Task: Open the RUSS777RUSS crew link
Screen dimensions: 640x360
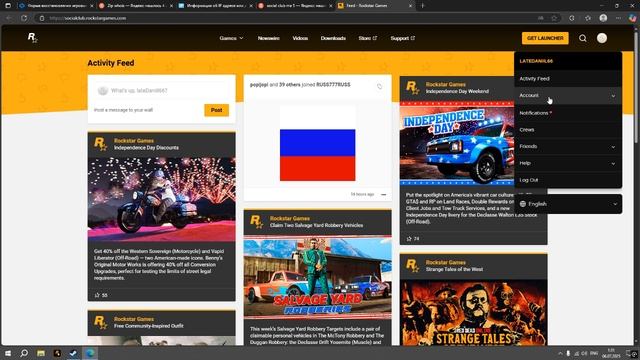Action: [x=333, y=84]
